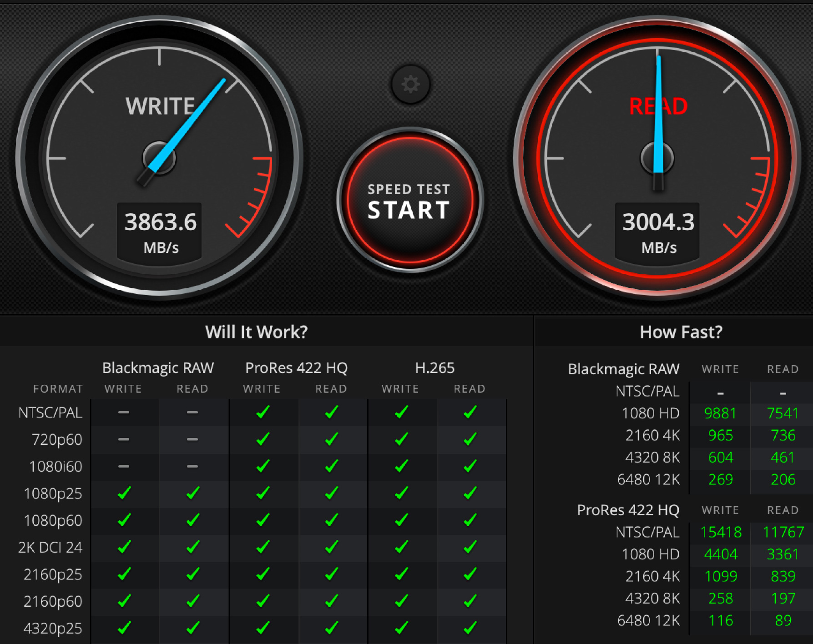Click the Blackmagic RAW write checkmark for 1080p25
The width and height of the screenshot is (813, 644).
coord(124,493)
